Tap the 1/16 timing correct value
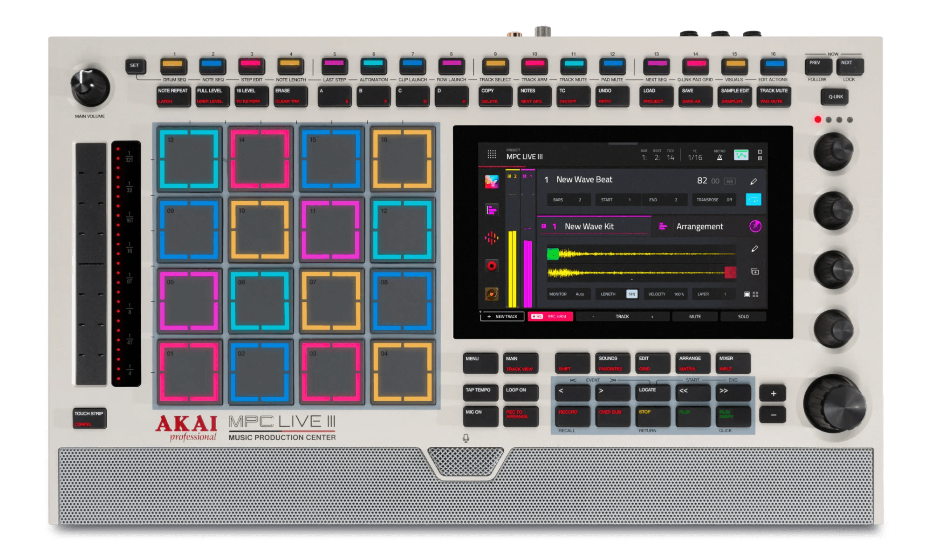Screen dimensions: 932x560 click(695, 157)
